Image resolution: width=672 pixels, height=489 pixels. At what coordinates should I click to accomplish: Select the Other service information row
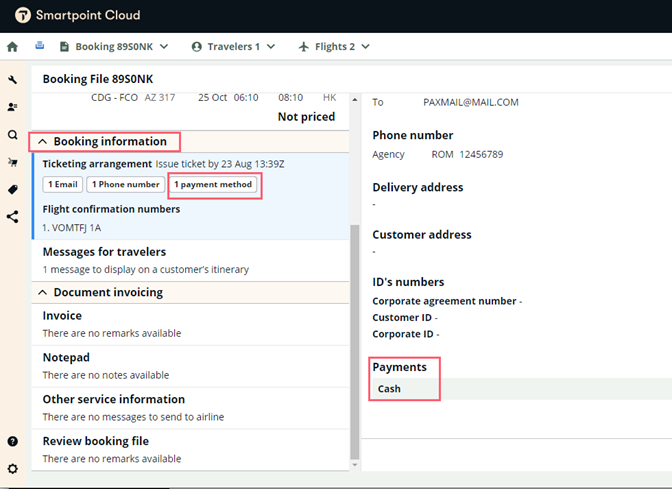[190, 408]
